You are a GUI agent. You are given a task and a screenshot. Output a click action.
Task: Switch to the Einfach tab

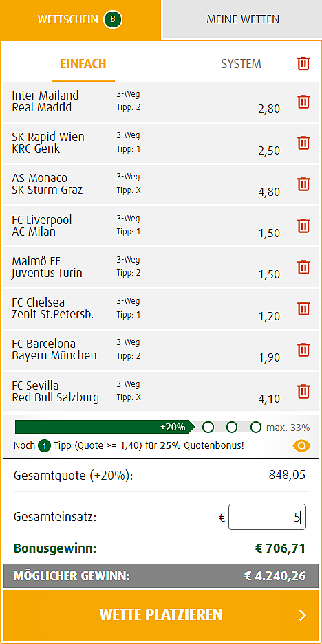83,64
